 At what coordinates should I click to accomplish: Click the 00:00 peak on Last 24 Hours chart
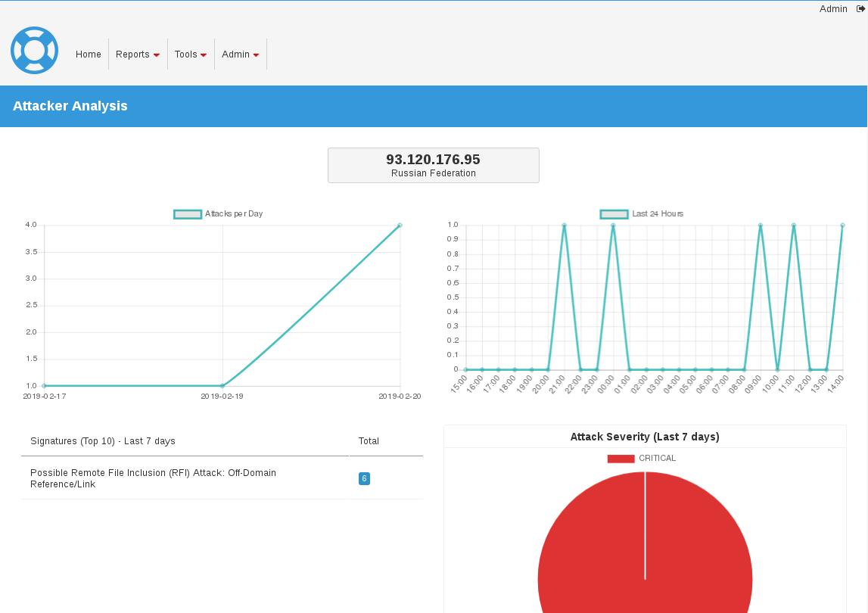pyautogui.click(x=613, y=226)
